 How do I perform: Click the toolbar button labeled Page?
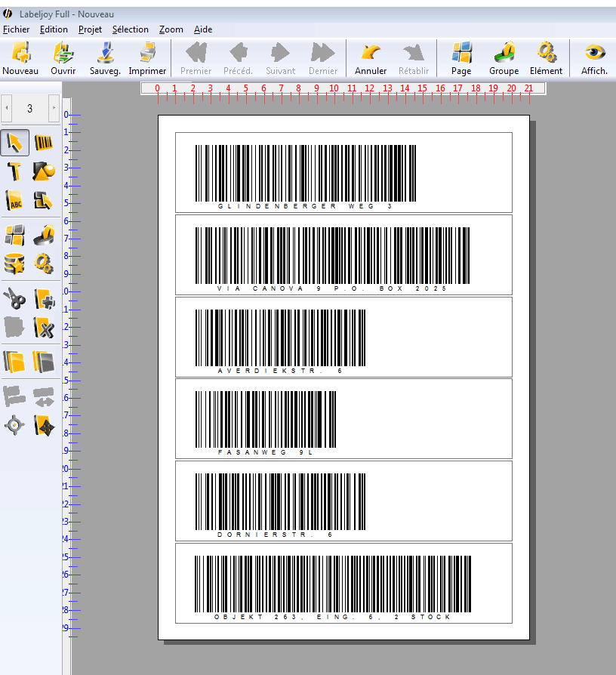tap(461, 58)
